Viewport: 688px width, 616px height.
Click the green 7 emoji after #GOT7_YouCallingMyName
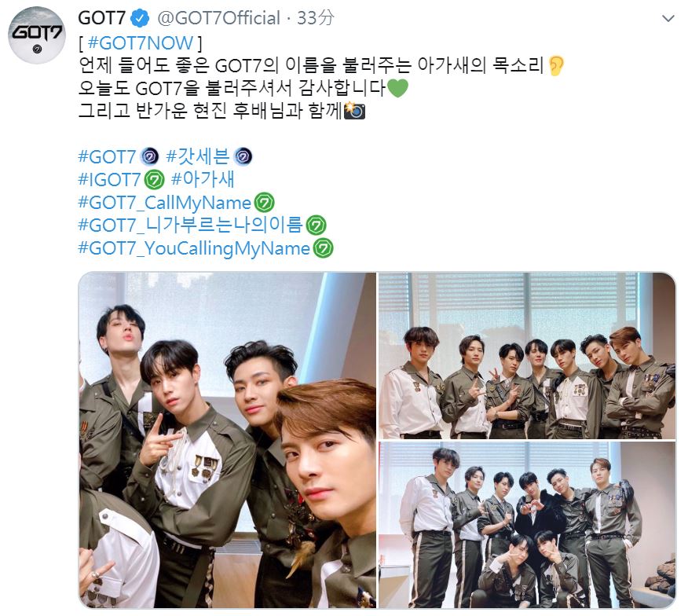point(323,248)
